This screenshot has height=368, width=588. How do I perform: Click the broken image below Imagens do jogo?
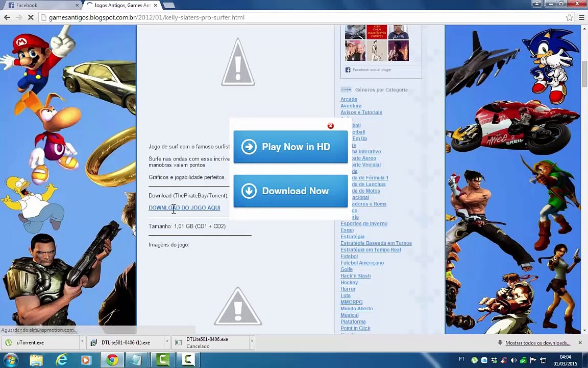(238, 306)
